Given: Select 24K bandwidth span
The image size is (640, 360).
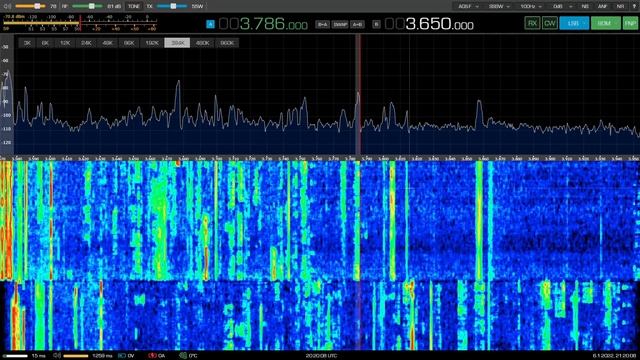Looking at the screenshot, I should tap(86, 43).
